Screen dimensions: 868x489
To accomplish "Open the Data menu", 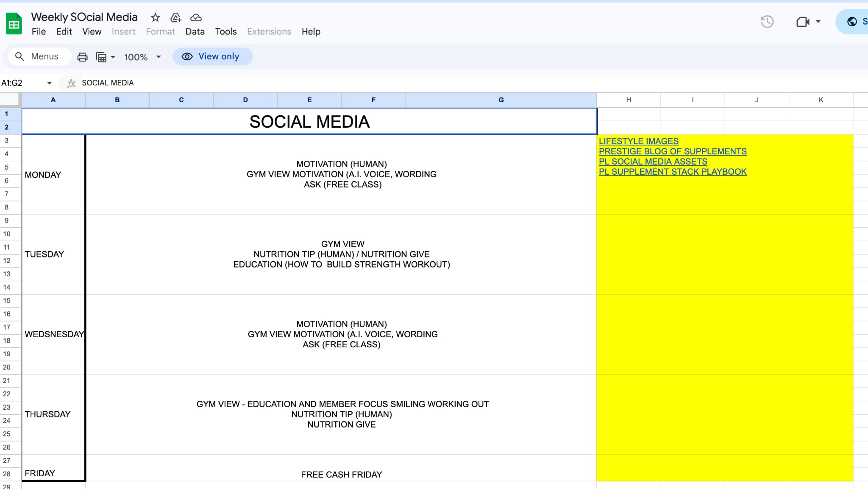I will [x=195, y=31].
